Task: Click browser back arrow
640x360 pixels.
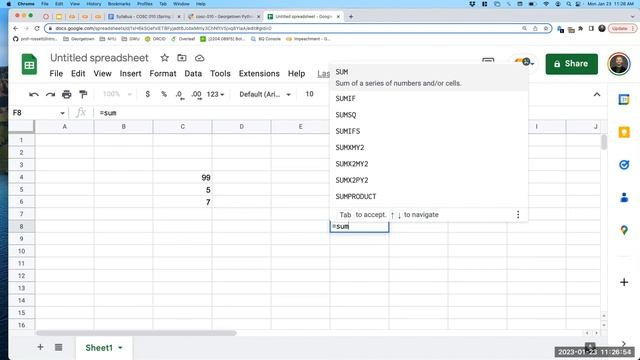Action: (16, 29)
